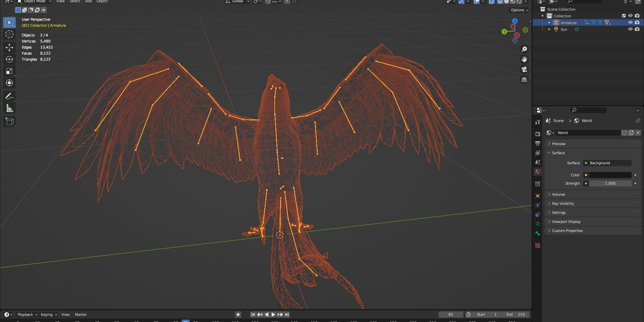The height and width of the screenshot is (322, 644).
Task: Hide the Armature object in outliner
Action: [x=631, y=23]
